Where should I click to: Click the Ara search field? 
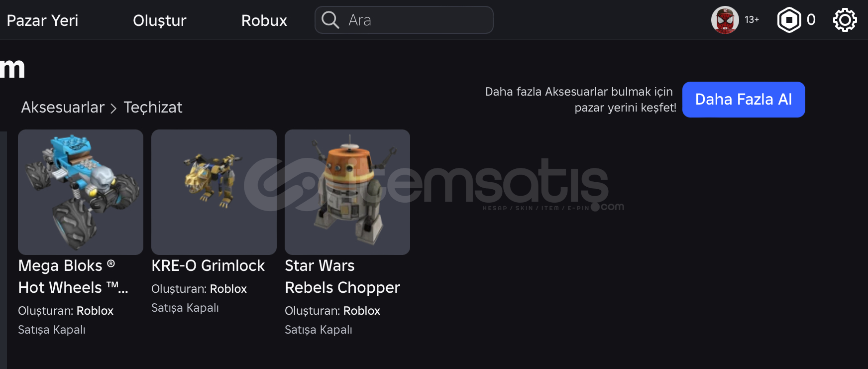click(x=404, y=20)
